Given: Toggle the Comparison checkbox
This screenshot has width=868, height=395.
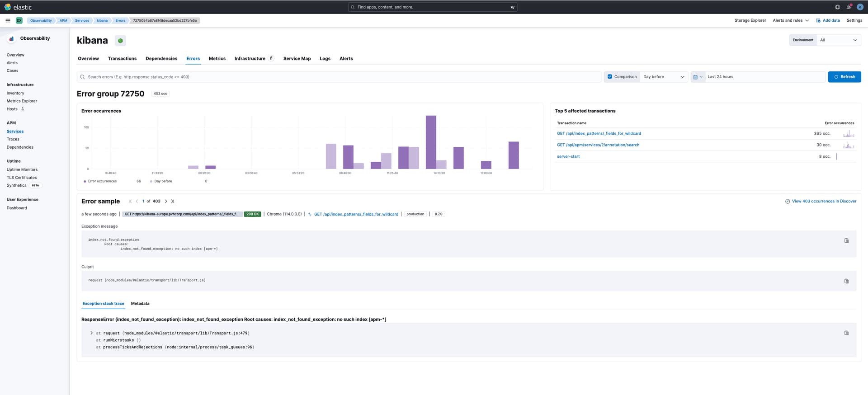Looking at the screenshot, I should [x=610, y=77].
